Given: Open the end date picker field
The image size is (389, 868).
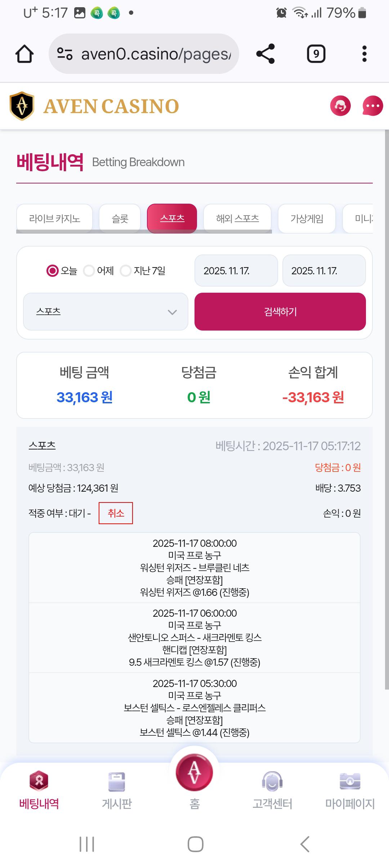Looking at the screenshot, I should 324,271.
